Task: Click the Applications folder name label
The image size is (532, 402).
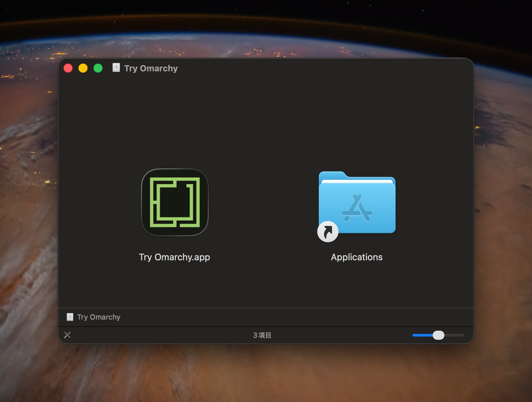Action: (357, 257)
